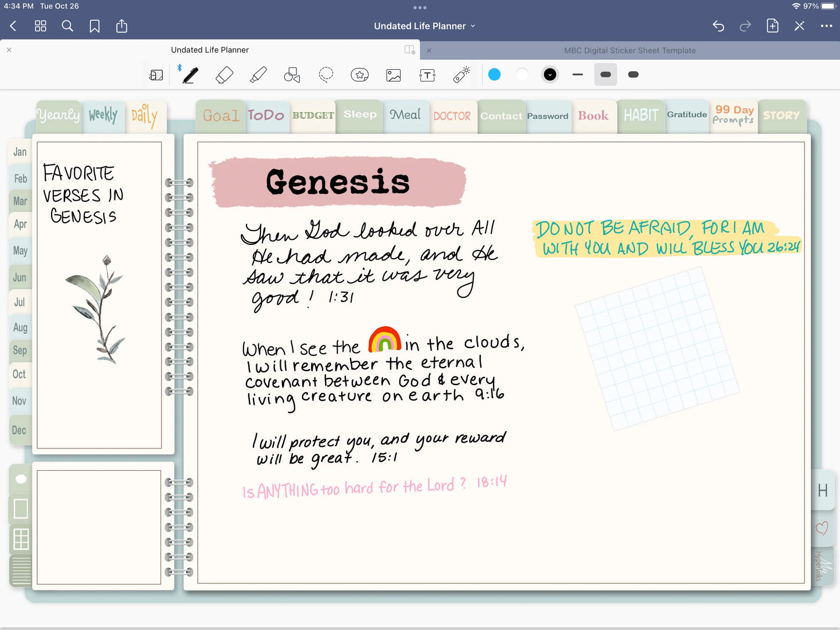Select the Highlighter tool
840x630 pixels.
coord(258,75)
